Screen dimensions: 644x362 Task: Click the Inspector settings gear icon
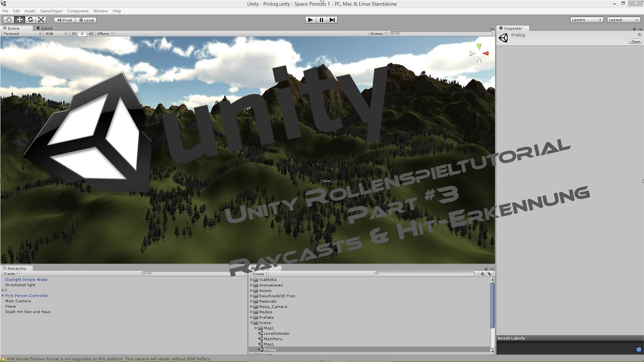tap(639, 35)
